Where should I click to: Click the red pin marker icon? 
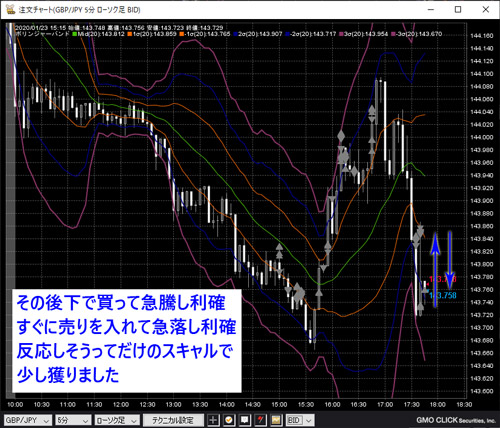(260, 420)
